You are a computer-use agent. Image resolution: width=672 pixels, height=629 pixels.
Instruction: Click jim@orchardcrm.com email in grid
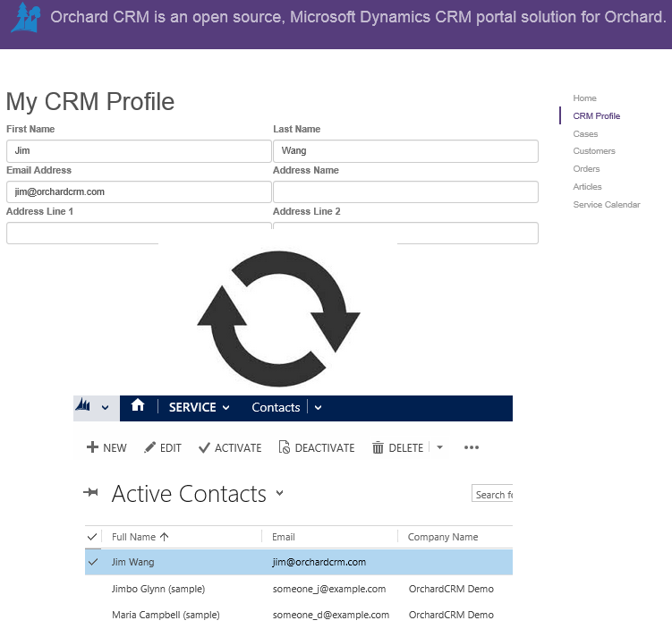(x=319, y=562)
